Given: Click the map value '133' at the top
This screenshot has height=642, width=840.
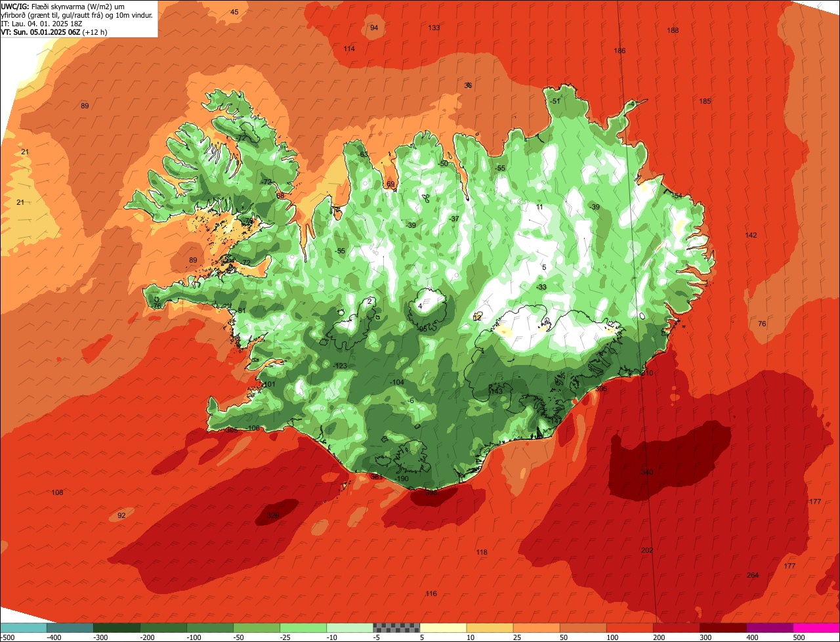Looking at the screenshot, I should (434, 28).
